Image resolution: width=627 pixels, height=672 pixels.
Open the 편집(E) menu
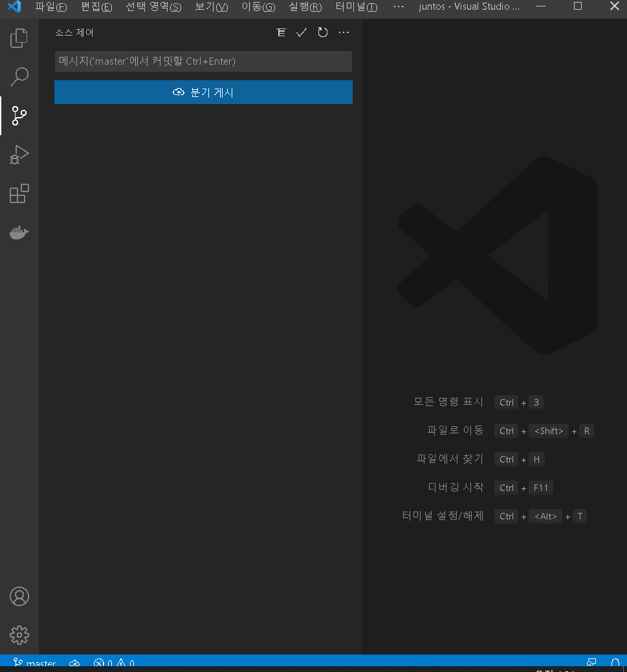click(x=96, y=7)
